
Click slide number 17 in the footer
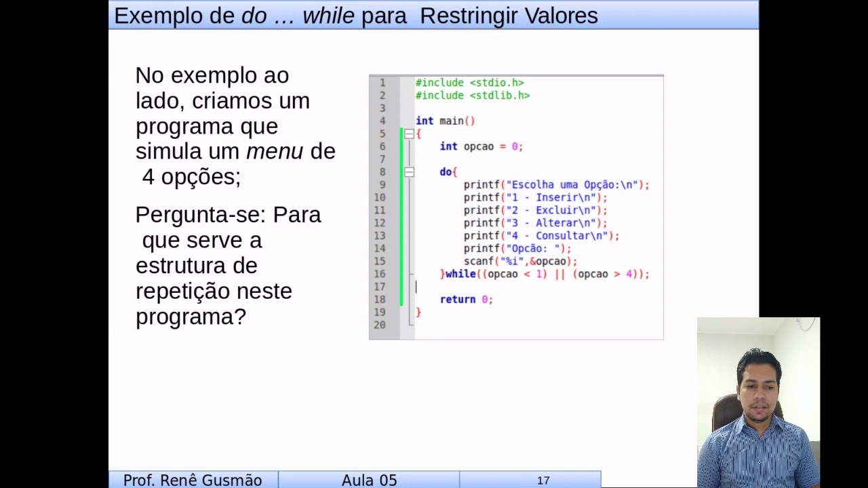[543, 480]
